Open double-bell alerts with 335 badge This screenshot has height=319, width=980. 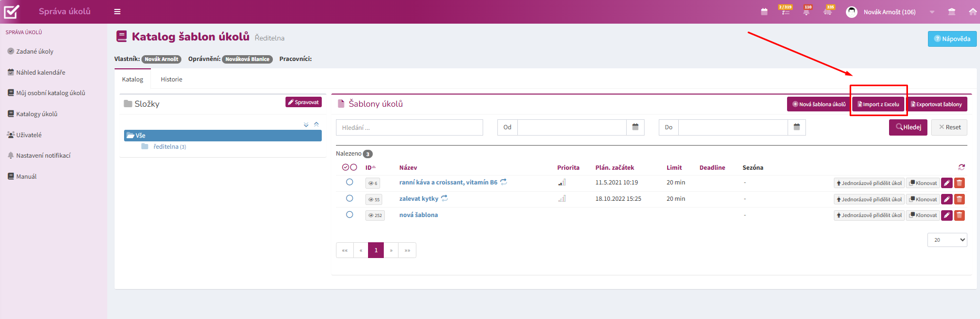(828, 11)
